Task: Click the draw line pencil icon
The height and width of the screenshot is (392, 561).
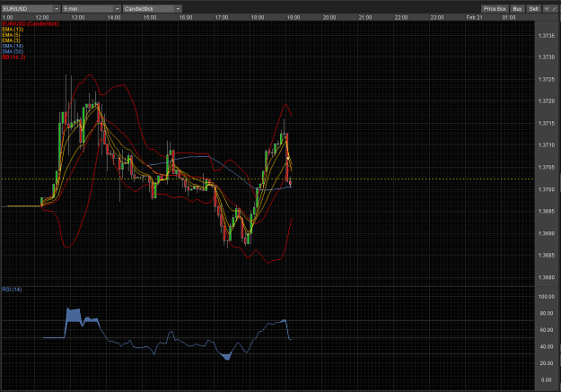Action: click(x=555, y=9)
